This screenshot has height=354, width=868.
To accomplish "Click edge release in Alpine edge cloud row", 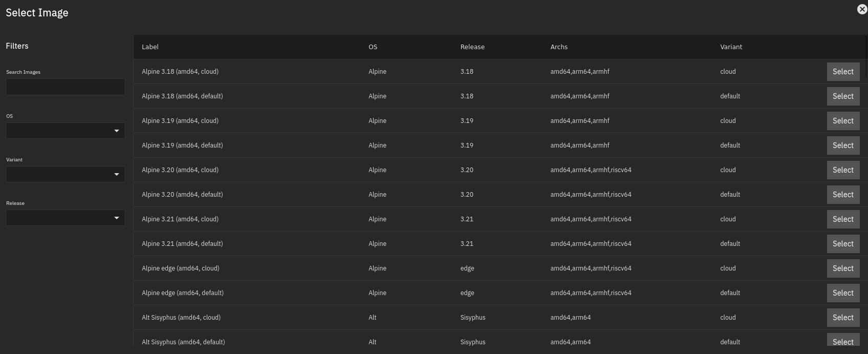I will click(x=467, y=268).
